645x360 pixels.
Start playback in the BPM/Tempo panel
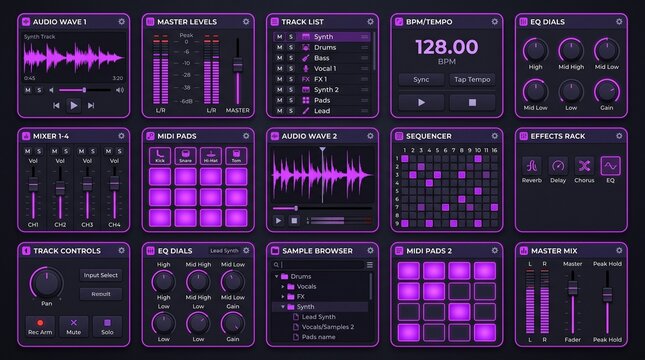421,102
